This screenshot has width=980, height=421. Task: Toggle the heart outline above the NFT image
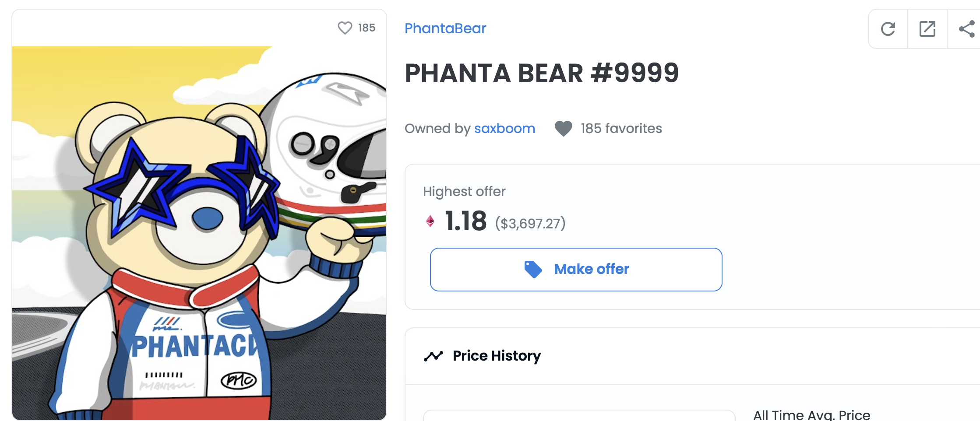(345, 28)
